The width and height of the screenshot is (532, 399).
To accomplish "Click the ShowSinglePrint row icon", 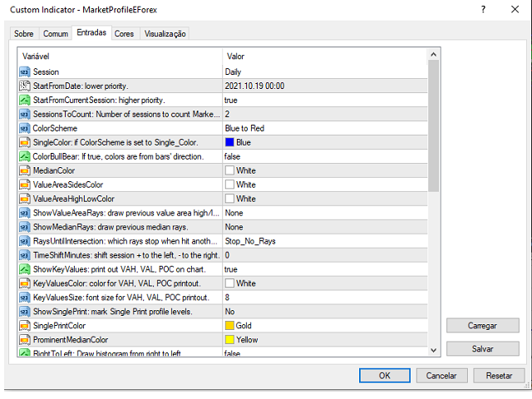I will click(25, 312).
